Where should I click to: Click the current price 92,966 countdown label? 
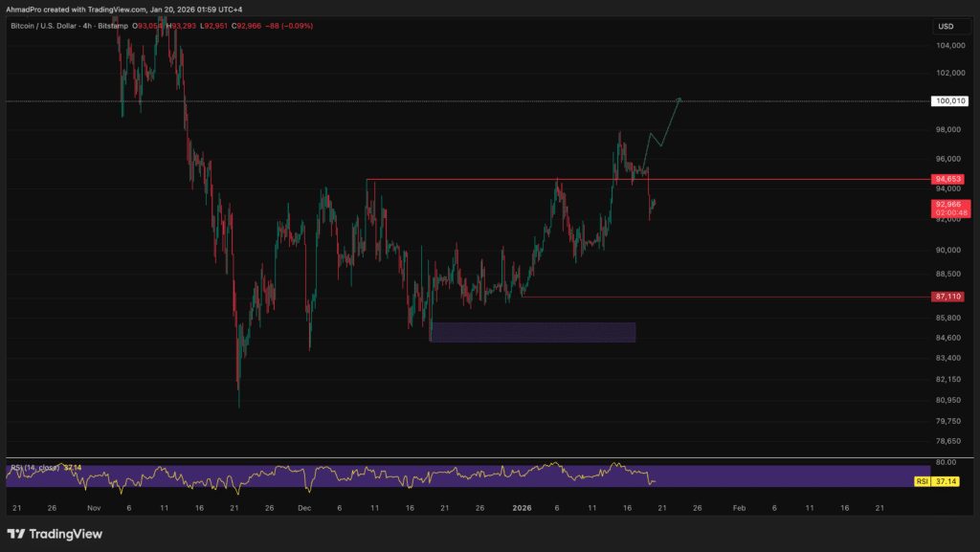coord(947,209)
